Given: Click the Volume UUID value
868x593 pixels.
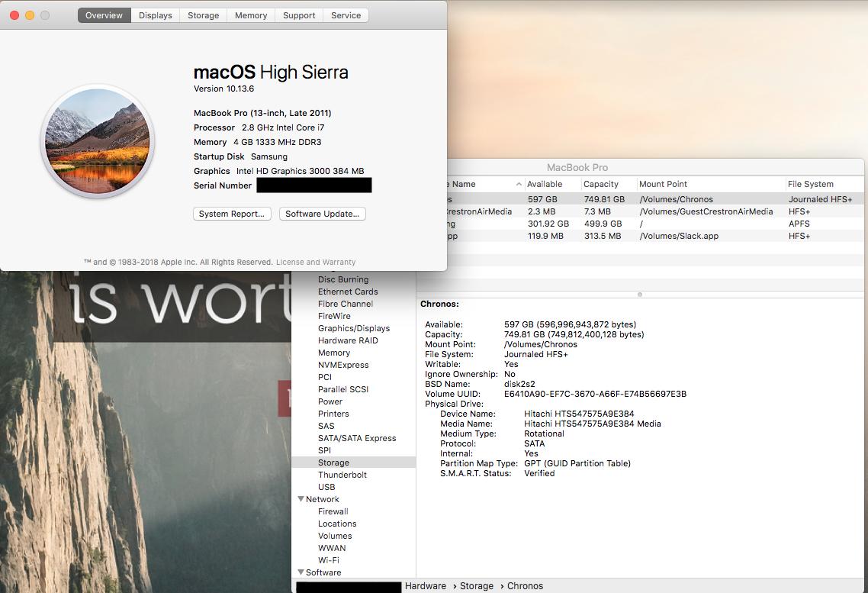Looking at the screenshot, I should 595,394.
